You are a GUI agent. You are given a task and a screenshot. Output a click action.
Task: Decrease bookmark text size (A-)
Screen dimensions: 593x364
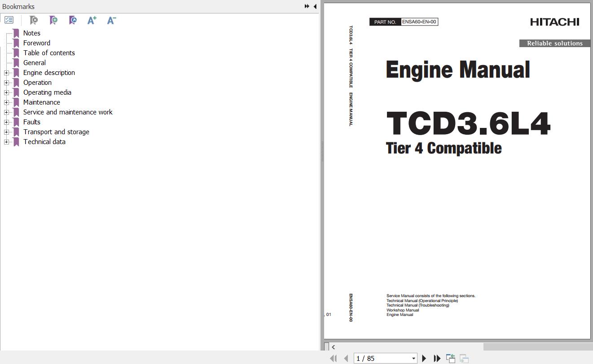click(111, 20)
